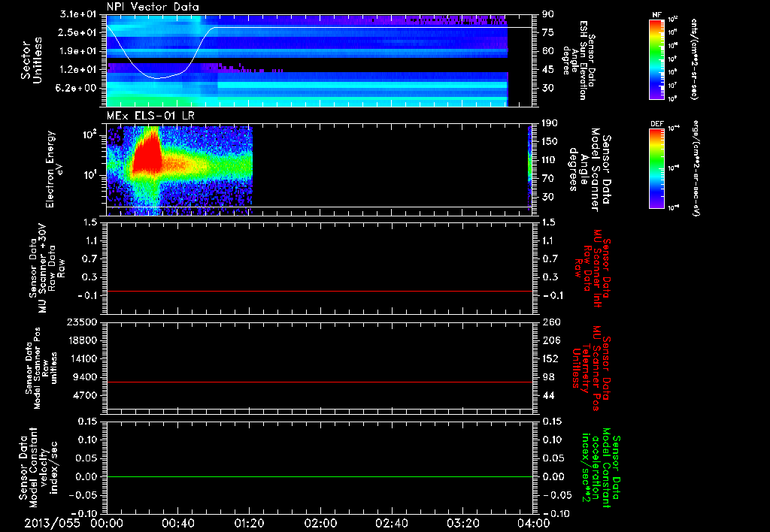Click the green line in velocity panel
Viewport: 770px width, 532px height.
320,476
